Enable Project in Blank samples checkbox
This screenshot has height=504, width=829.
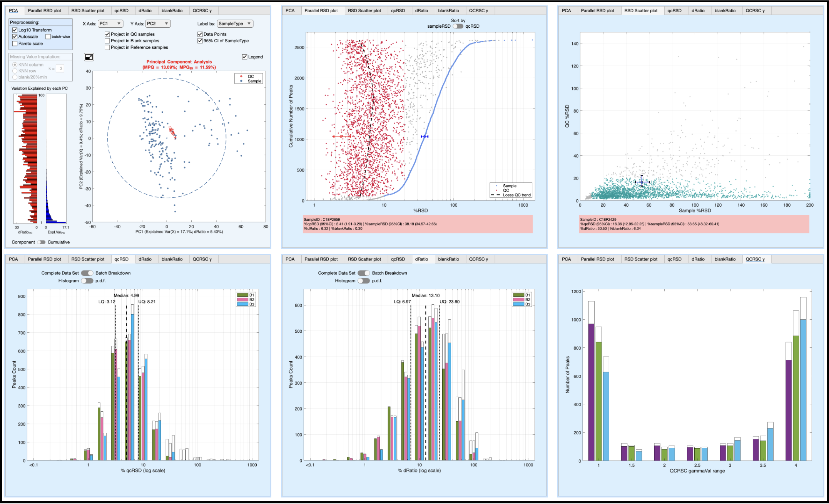click(x=107, y=41)
